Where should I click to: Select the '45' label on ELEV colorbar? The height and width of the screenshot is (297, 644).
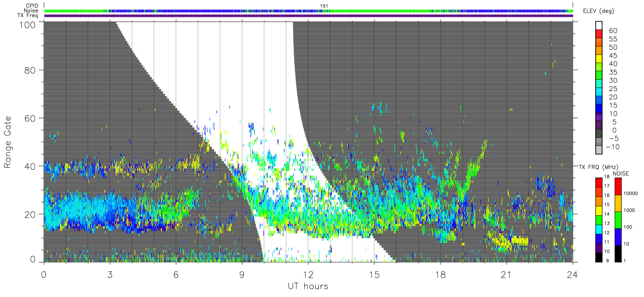point(613,56)
